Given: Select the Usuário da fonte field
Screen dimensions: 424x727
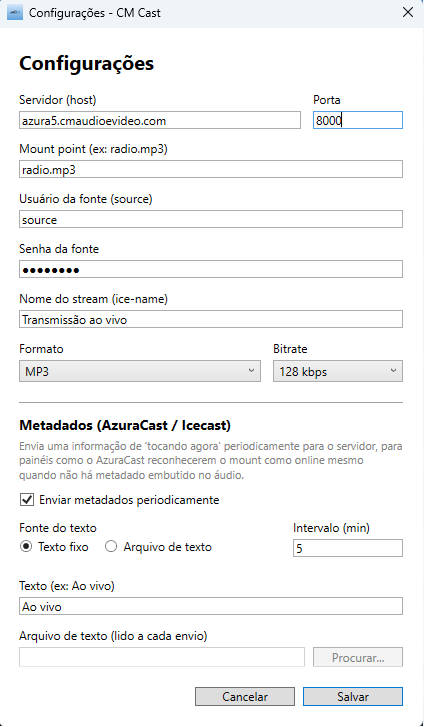Looking at the screenshot, I should 211,219.
